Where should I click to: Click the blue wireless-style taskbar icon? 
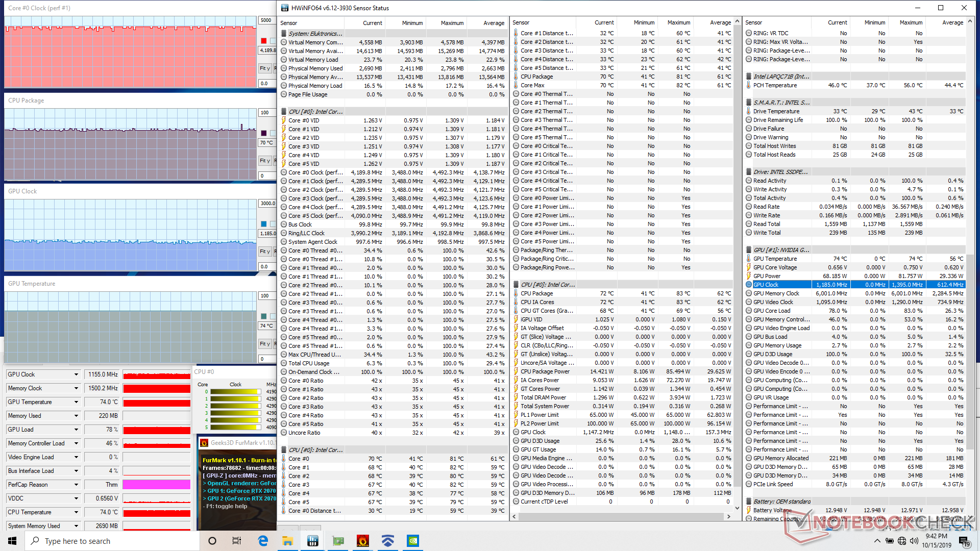tap(388, 541)
